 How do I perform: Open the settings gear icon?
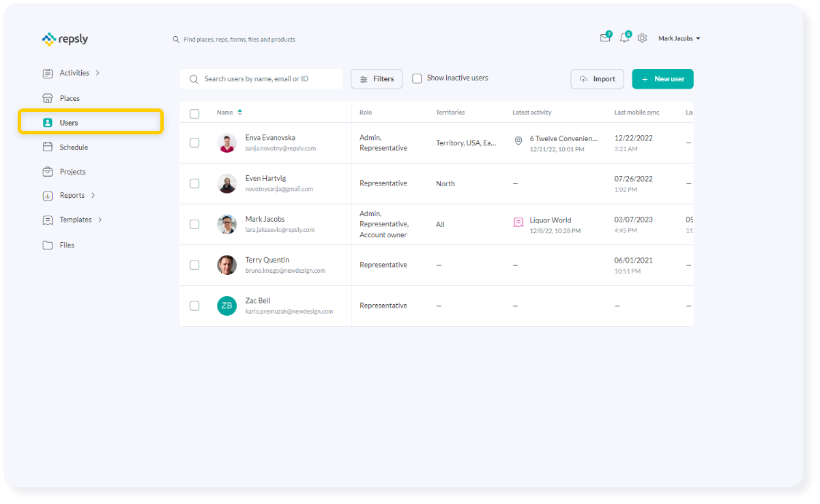642,38
